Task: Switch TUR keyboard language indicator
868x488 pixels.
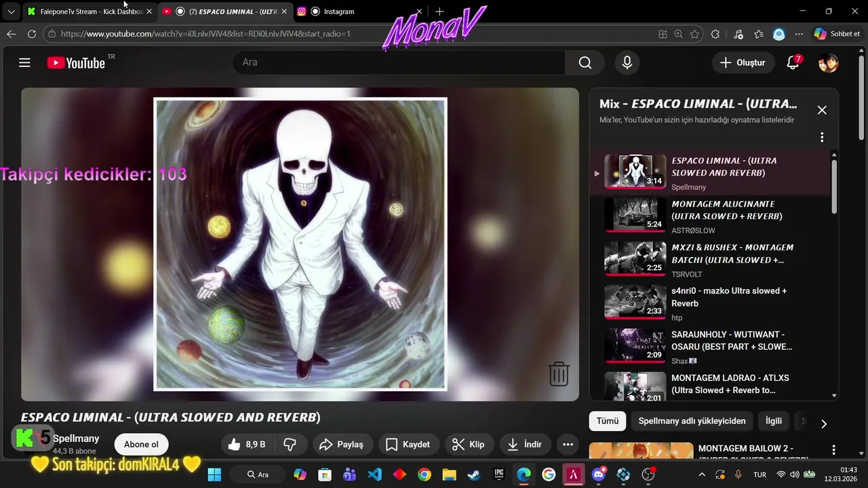Action: (760, 474)
